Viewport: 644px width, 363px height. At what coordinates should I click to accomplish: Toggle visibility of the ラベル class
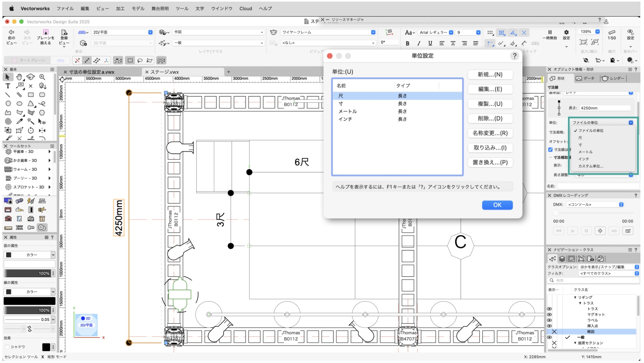549,320
